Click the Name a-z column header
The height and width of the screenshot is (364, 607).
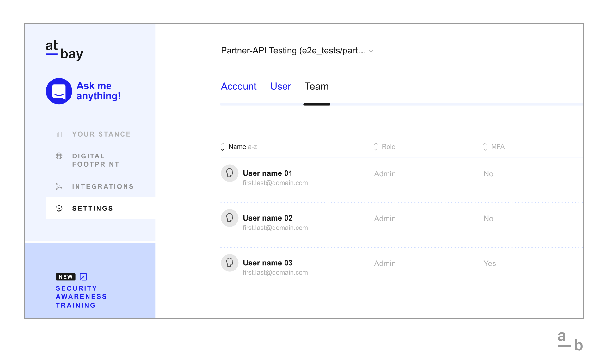[x=243, y=147]
